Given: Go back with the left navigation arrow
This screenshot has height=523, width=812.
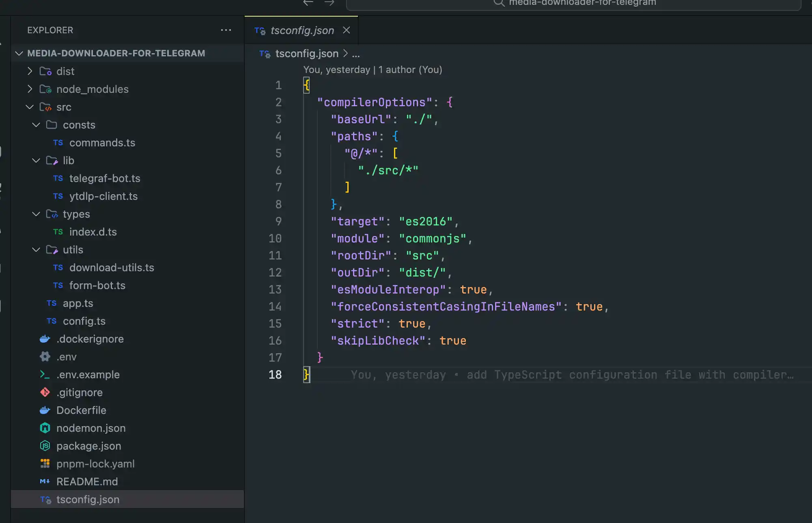Looking at the screenshot, I should (308, 3).
